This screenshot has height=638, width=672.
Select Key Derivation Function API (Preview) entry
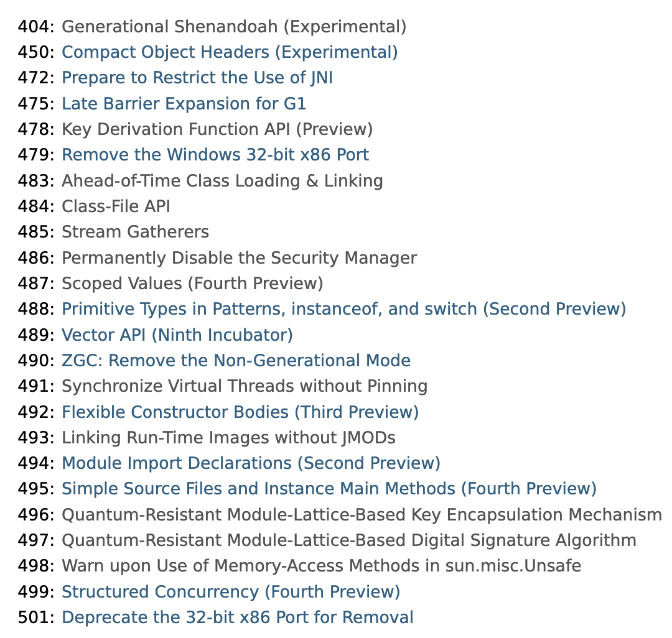coord(217,129)
